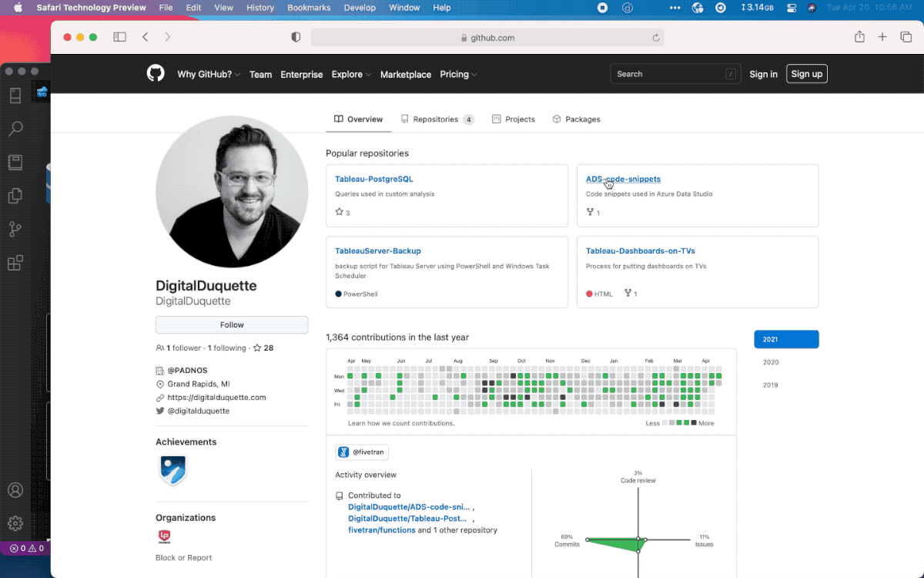The height and width of the screenshot is (578, 924).
Task: Click the GitHub Octocat logo
Action: coord(156,74)
